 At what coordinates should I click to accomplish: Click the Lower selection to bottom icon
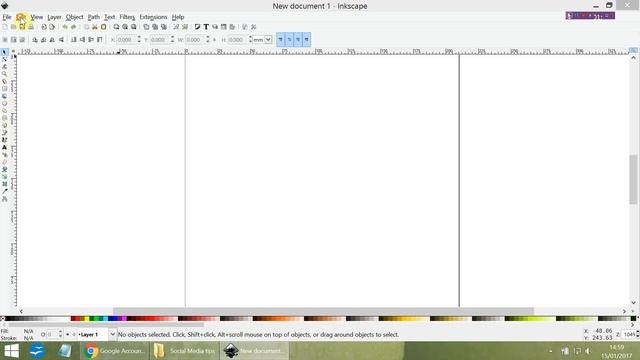(x=73, y=40)
